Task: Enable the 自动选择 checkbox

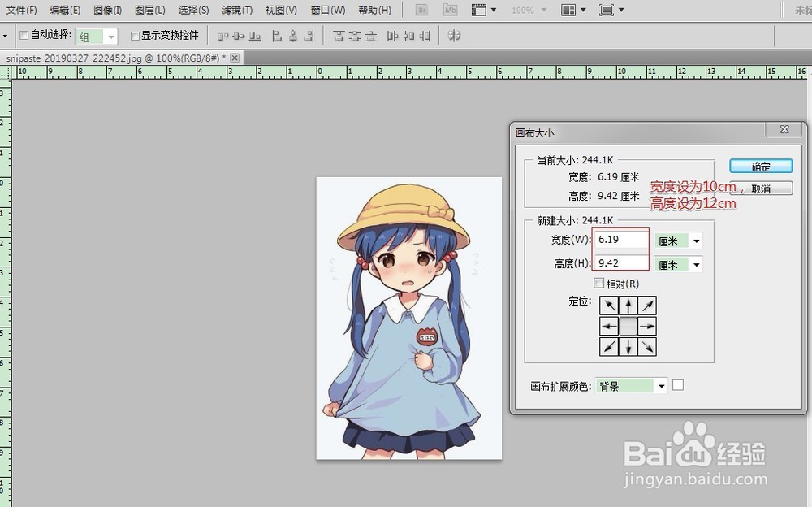Action: click(24, 35)
